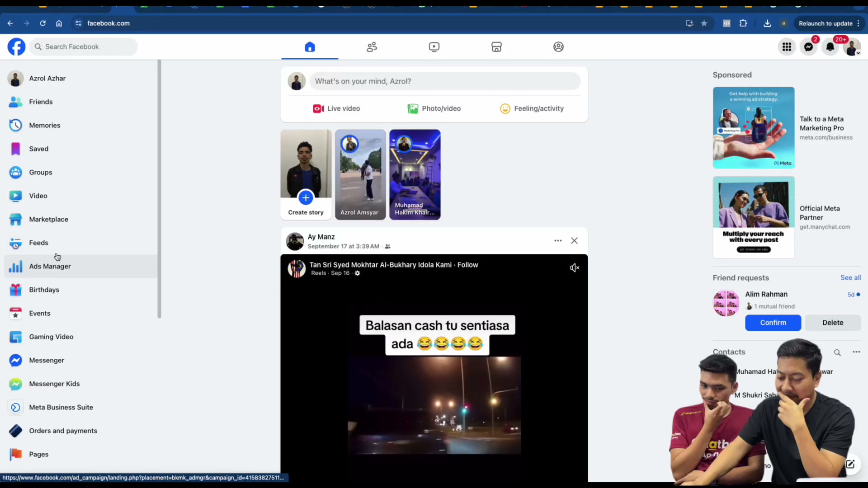Open Gaming Video in left sidebar
Screen dimensions: 868x488
click(80, 337)
